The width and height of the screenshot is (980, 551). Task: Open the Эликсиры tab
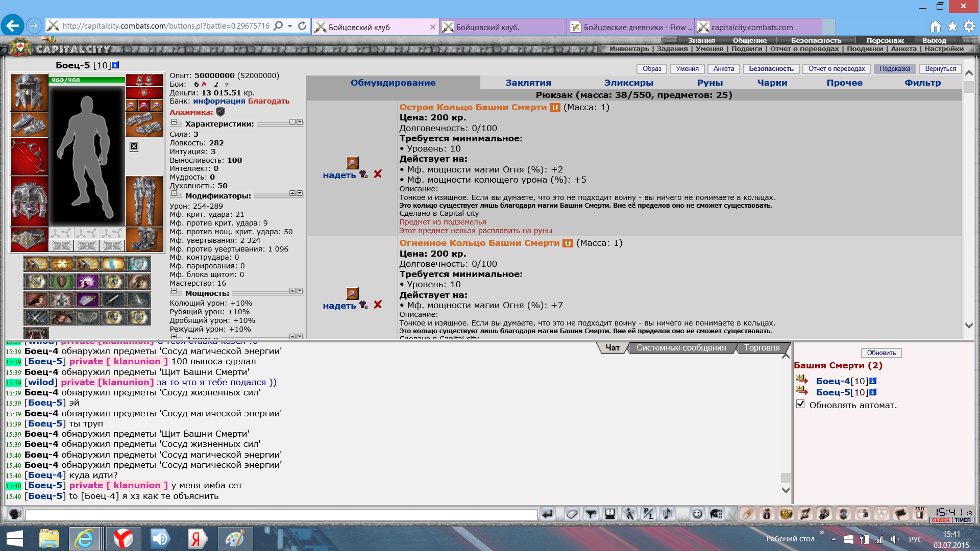pyautogui.click(x=628, y=83)
